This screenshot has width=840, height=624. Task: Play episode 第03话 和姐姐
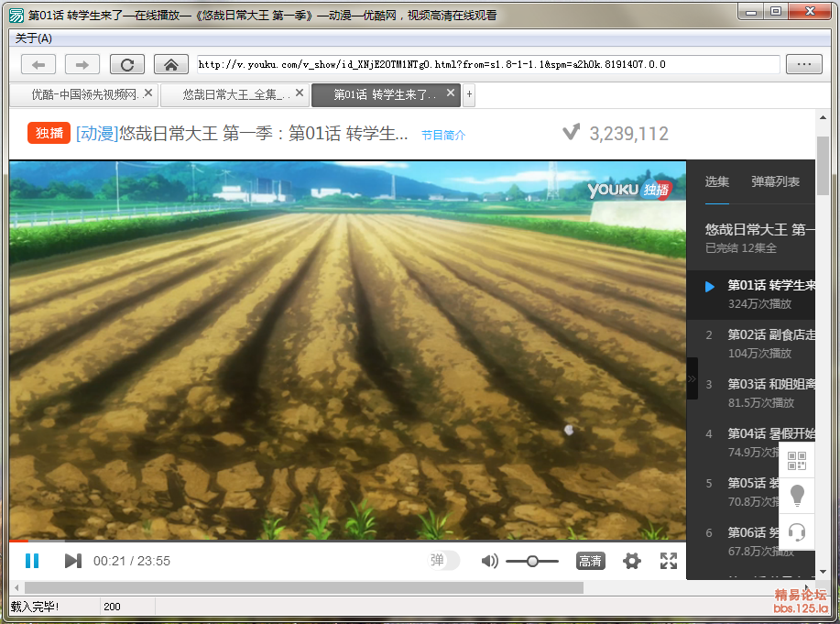(751, 393)
